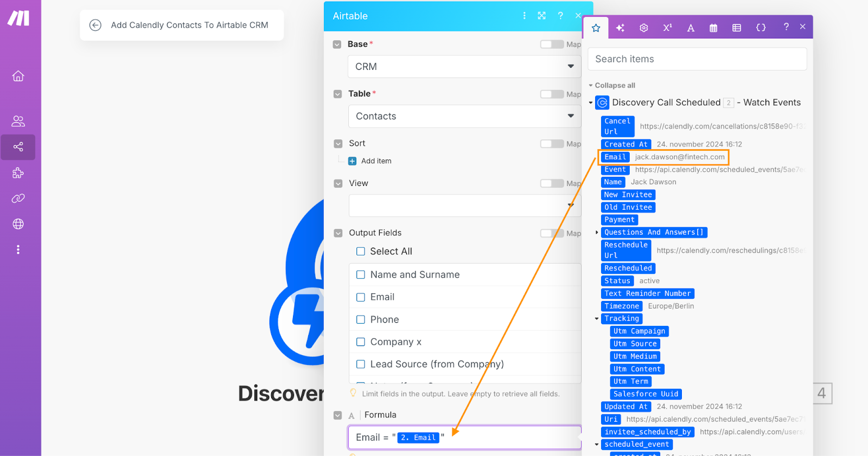Collapse the Base field section

pos(337,44)
